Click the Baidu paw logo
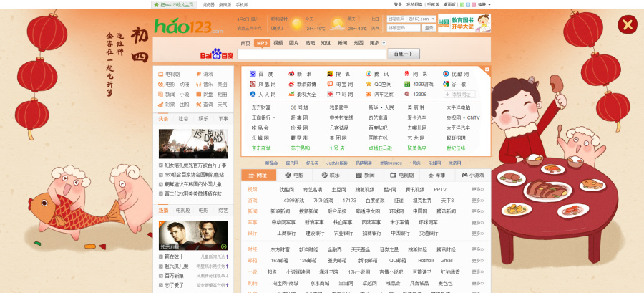This screenshot has width=644, height=293. pyautogui.click(x=216, y=54)
